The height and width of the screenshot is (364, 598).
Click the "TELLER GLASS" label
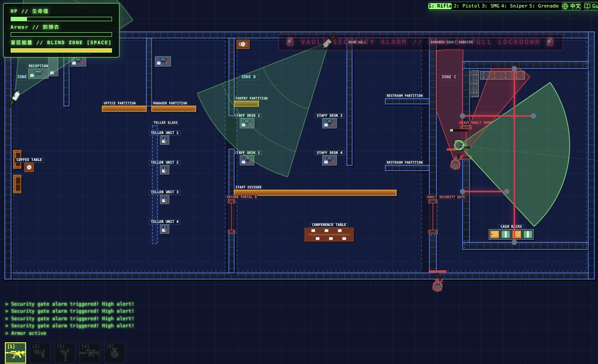point(166,123)
